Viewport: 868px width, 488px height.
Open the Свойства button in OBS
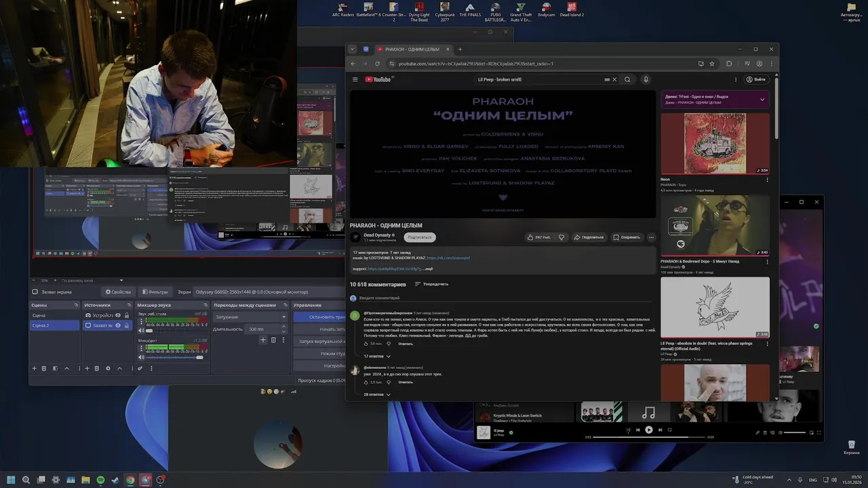[x=118, y=292]
